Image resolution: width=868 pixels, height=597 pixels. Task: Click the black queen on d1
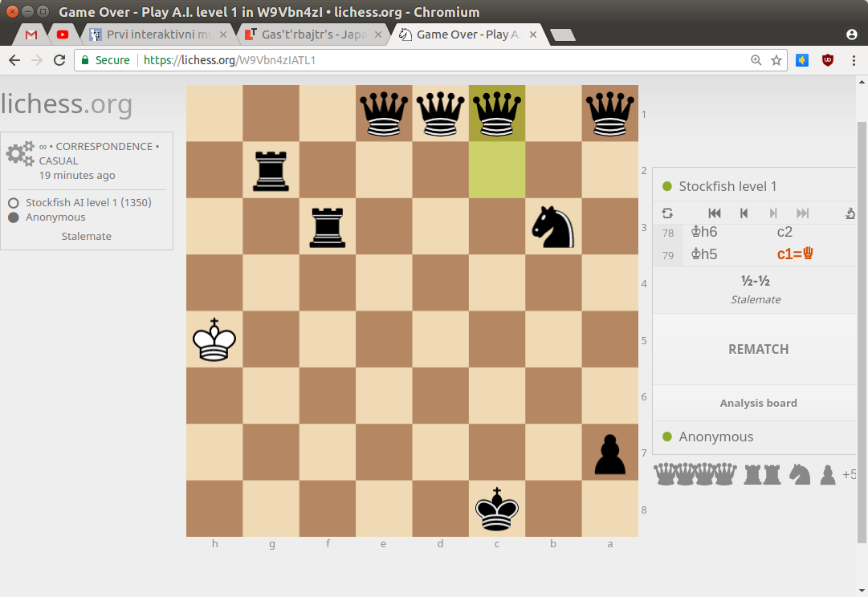coord(441,113)
